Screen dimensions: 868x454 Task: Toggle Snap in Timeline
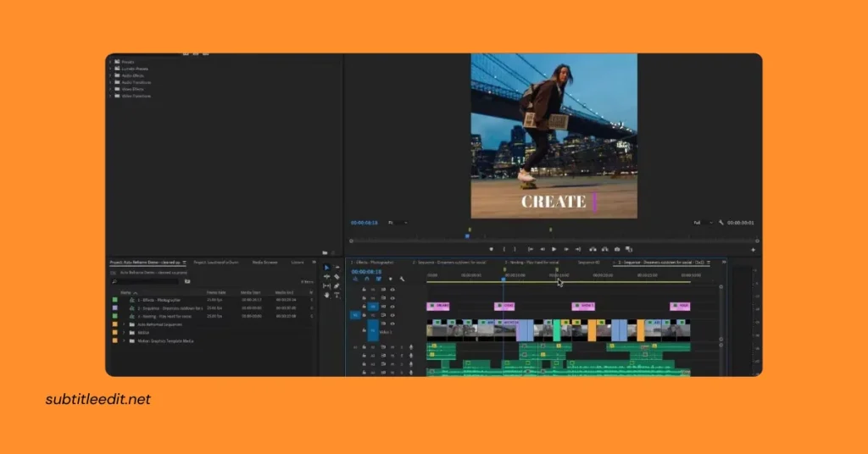coord(366,280)
